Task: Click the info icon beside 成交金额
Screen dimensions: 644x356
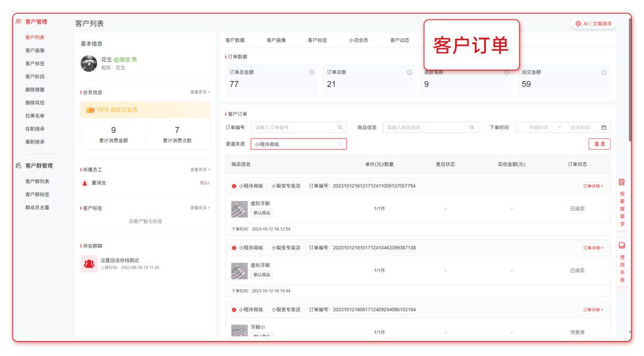Action: (x=603, y=73)
